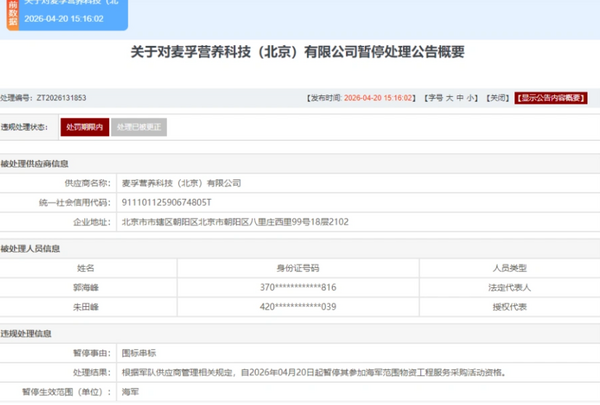Viewport: 600px width, 405px height.
Task: Click the announcement title heading
Action: (x=299, y=51)
